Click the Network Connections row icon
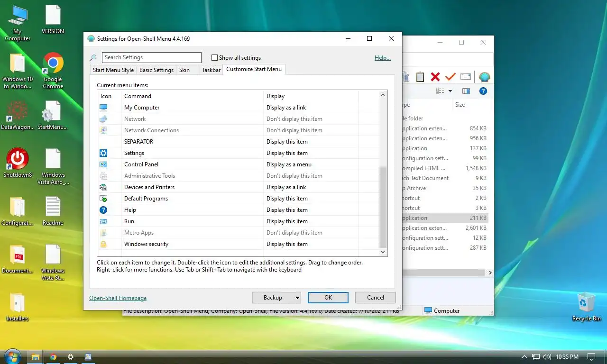This screenshot has width=607, height=364. point(103,130)
